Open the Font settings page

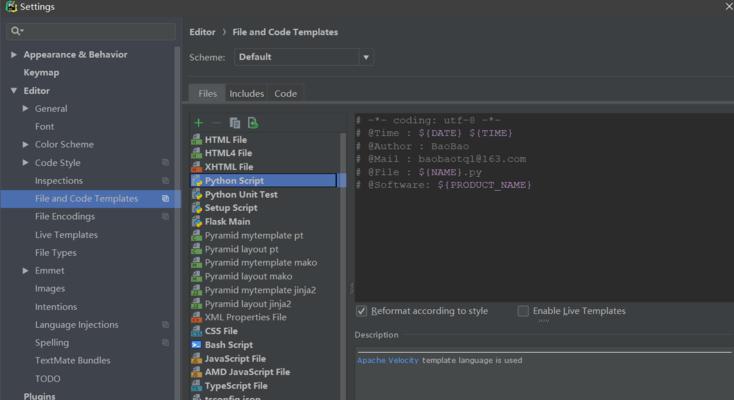[x=44, y=126]
